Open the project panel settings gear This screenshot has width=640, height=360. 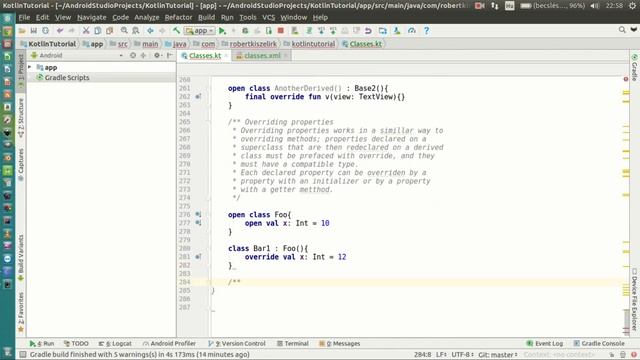click(x=157, y=55)
